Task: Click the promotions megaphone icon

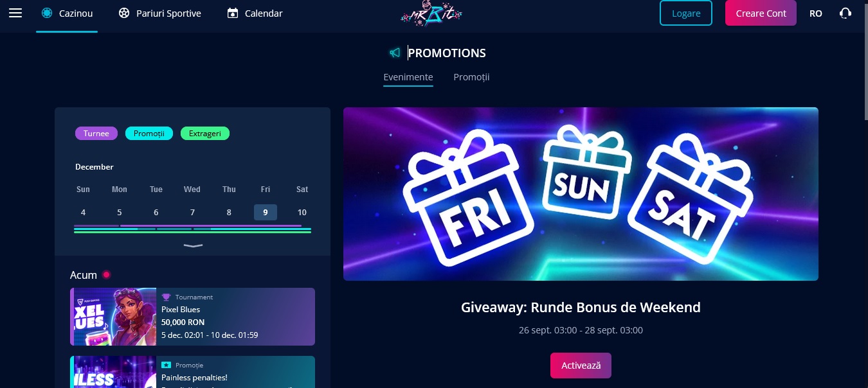Action: (x=395, y=53)
